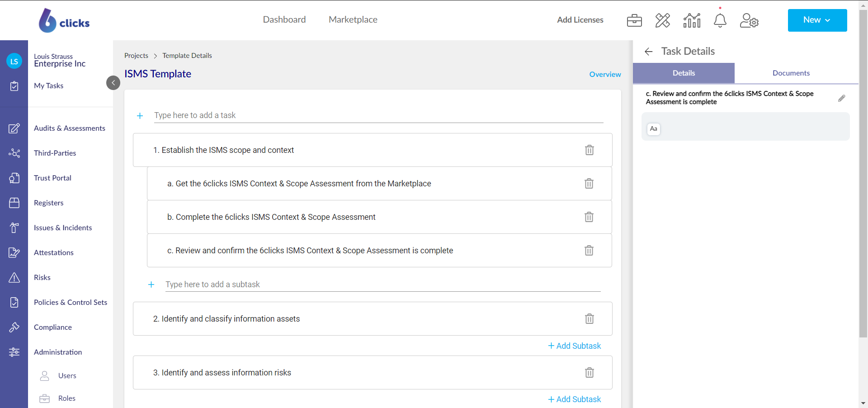
Task: Click Add Licenses
Action: (x=580, y=20)
